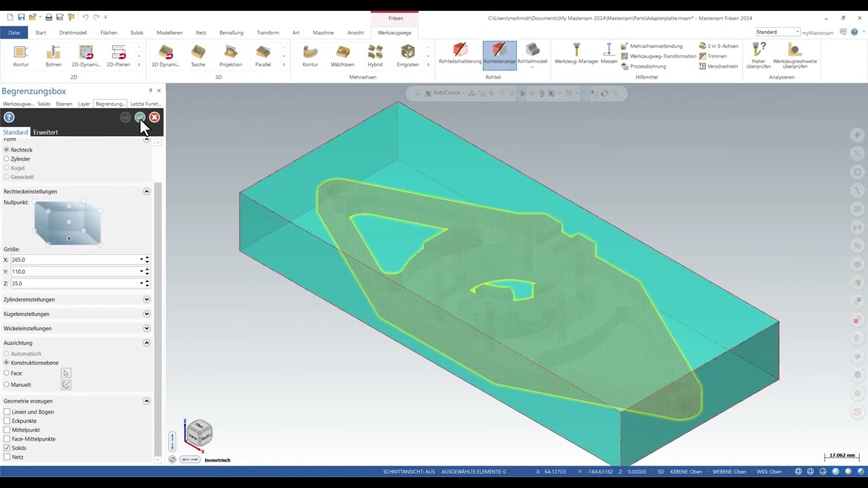Select the Zylinder shape option
The height and width of the screenshot is (488, 868).
click(x=7, y=159)
